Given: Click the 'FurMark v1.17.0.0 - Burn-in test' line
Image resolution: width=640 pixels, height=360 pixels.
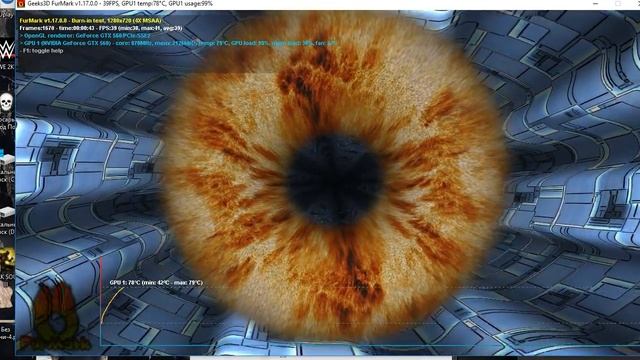Looking at the screenshot, I should (x=91, y=20).
